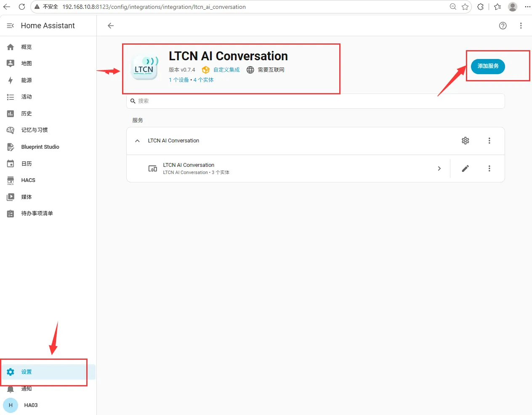This screenshot has width=532, height=415.
Task: Click the 通知 notifications bell icon
Action: (11, 389)
